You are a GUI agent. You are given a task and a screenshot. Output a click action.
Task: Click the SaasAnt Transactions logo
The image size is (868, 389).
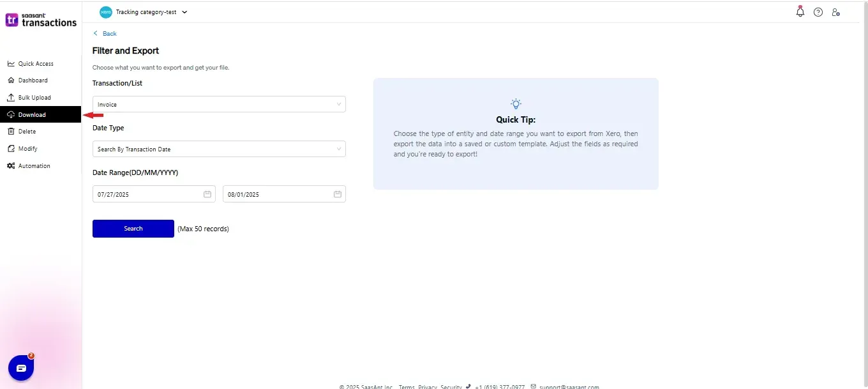pyautogui.click(x=41, y=20)
